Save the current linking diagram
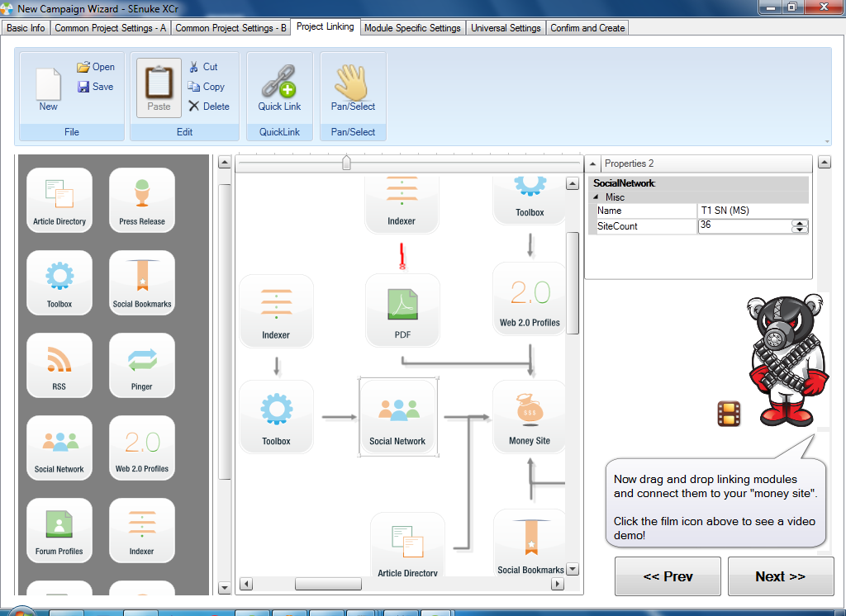The image size is (846, 616). point(96,87)
